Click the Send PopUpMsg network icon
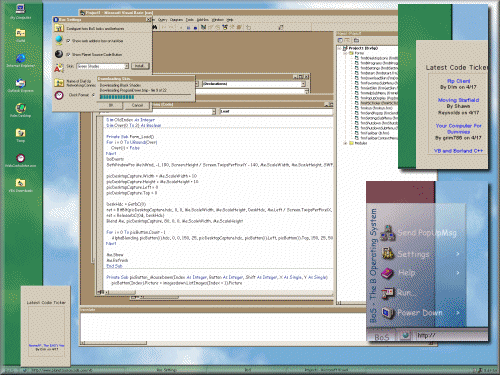500x375 pixels. coord(388,233)
